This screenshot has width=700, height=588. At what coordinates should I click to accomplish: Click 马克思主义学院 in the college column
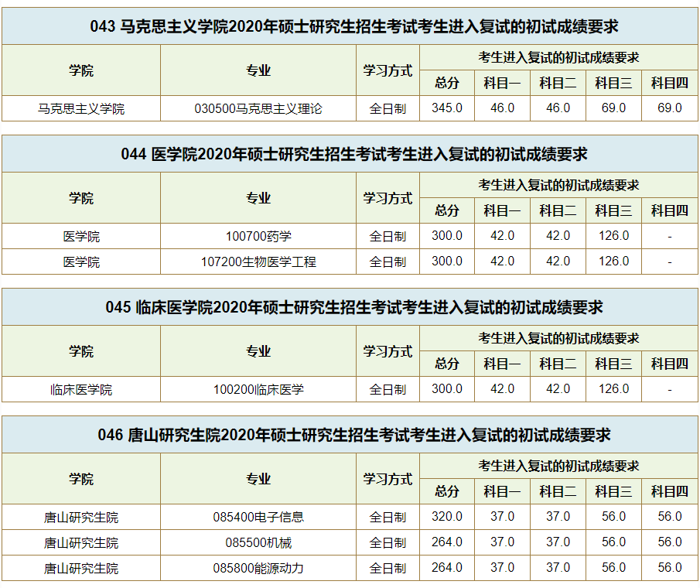tap(81, 108)
